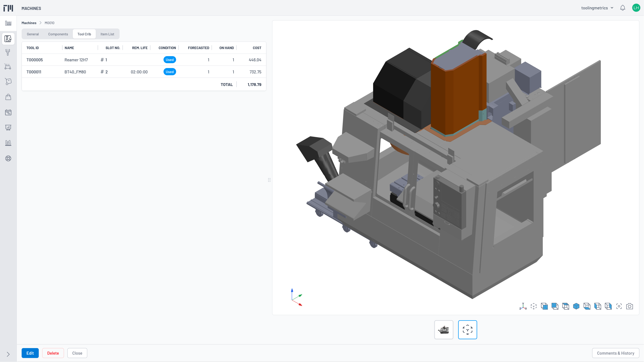Image resolution: width=644 pixels, height=362 pixels.
Task: Open the toolingmetrics account dropdown
Action: 597,8
